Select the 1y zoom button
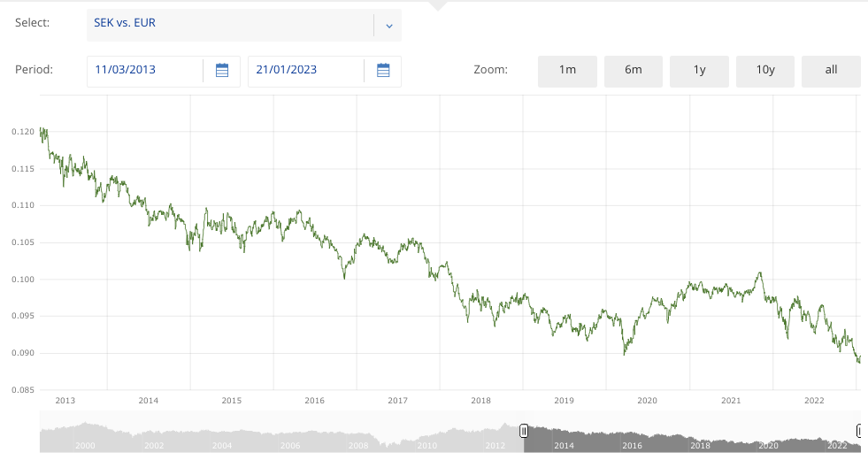Image resolution: width=868 pixels, height=460 pixels. point(699,71)
